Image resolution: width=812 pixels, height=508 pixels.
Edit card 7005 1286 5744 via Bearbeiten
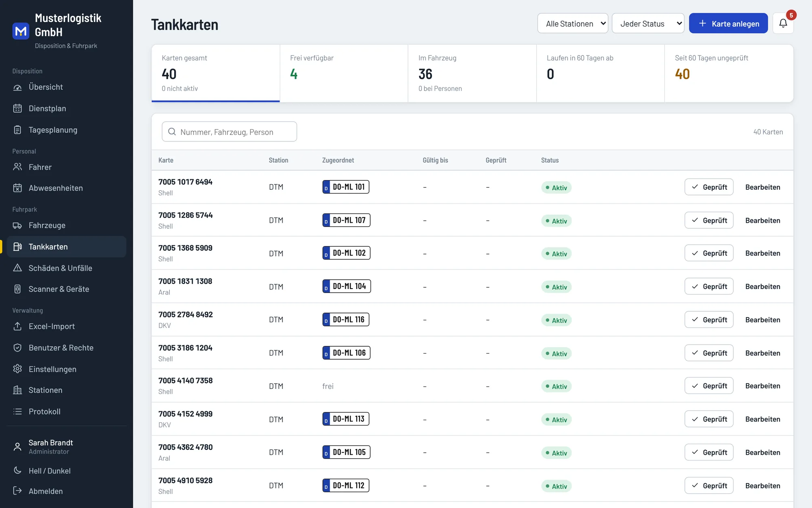pyautogui.click(x=762, y=220)
